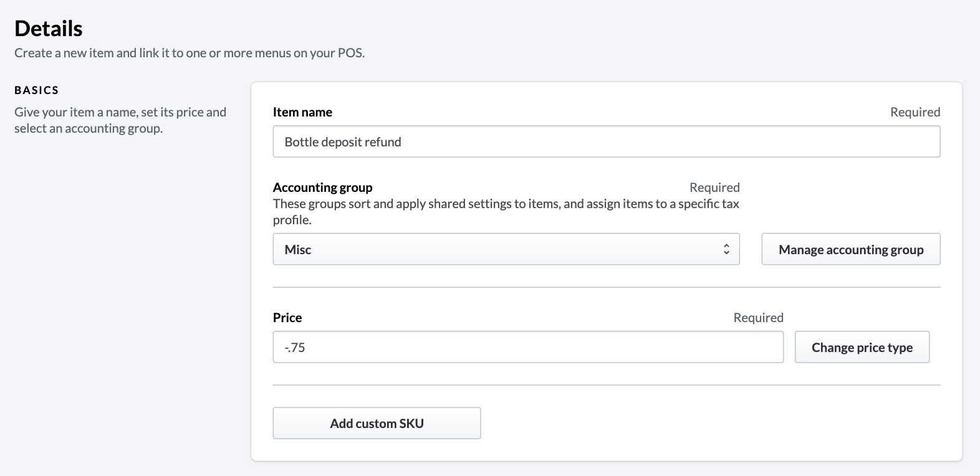Click the divider line above Add custom SKU
Screen dimensions: 980x476
(x=606, y=385)
